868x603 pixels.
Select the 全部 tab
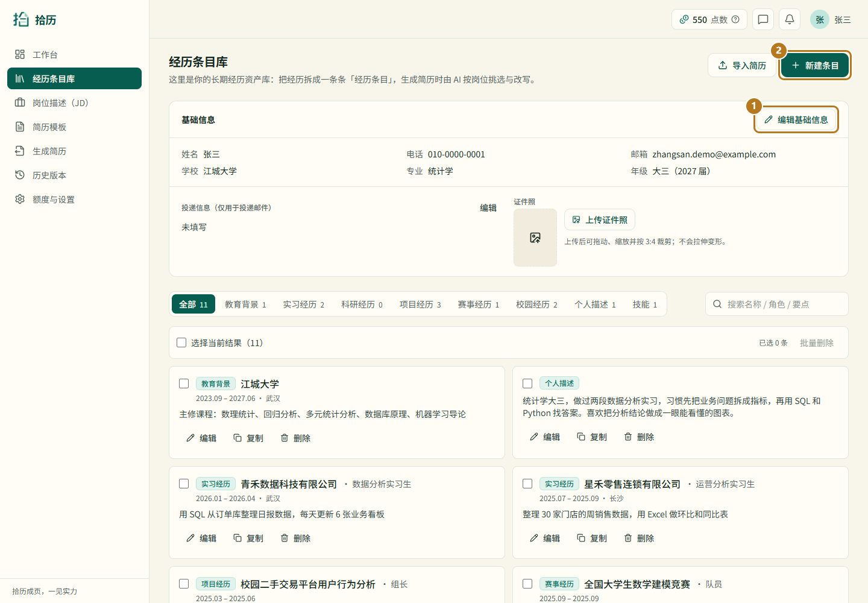click(193, 305)
